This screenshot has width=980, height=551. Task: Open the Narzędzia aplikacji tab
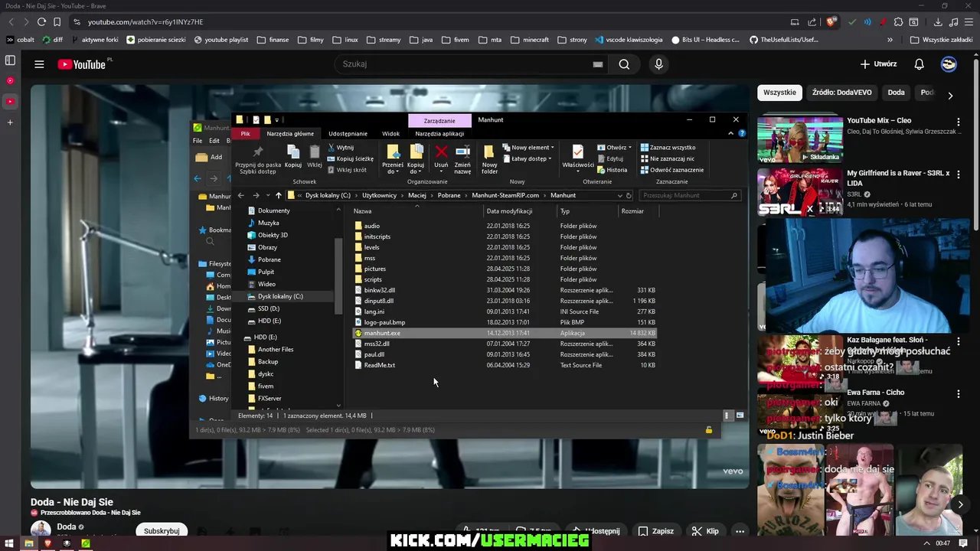coord(439,134)
